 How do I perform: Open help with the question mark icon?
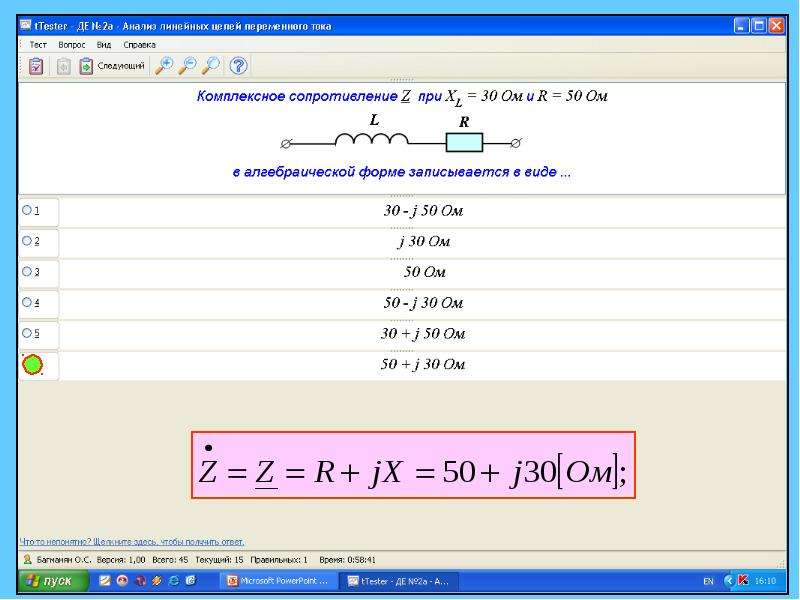click(238, 66)
